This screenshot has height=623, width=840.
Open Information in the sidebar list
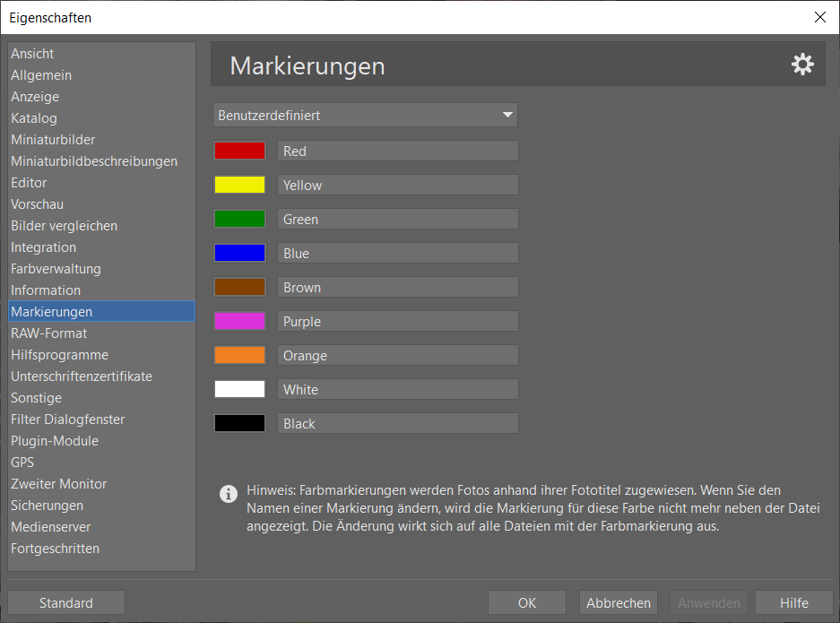[102, 290]
